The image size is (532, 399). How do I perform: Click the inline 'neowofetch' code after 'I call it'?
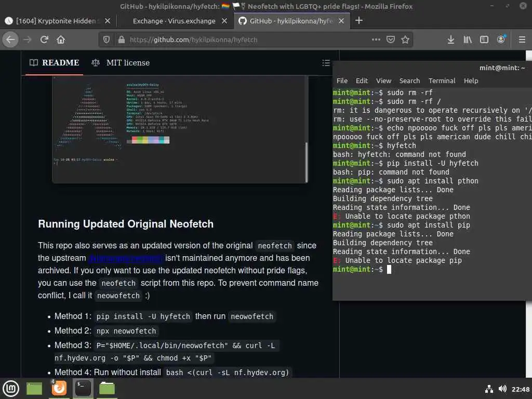coord(118,296)
